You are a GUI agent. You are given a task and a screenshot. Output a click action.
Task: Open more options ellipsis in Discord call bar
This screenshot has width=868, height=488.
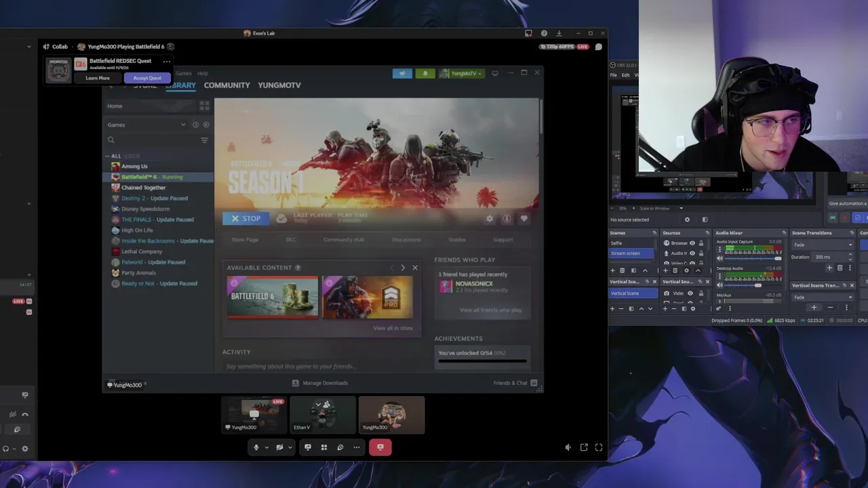[357, 447]
